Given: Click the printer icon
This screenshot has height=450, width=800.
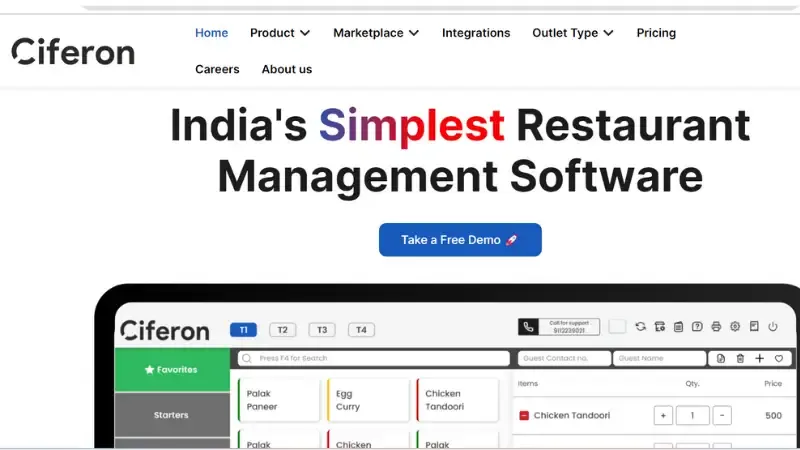Looking at the screenshot, I should [x=716, y=327].
